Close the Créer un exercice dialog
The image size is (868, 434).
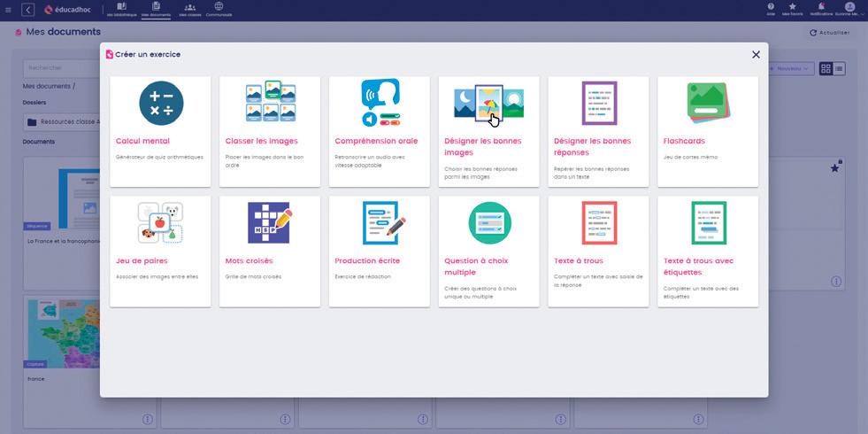pyautogui.click(x=756, y=54)
